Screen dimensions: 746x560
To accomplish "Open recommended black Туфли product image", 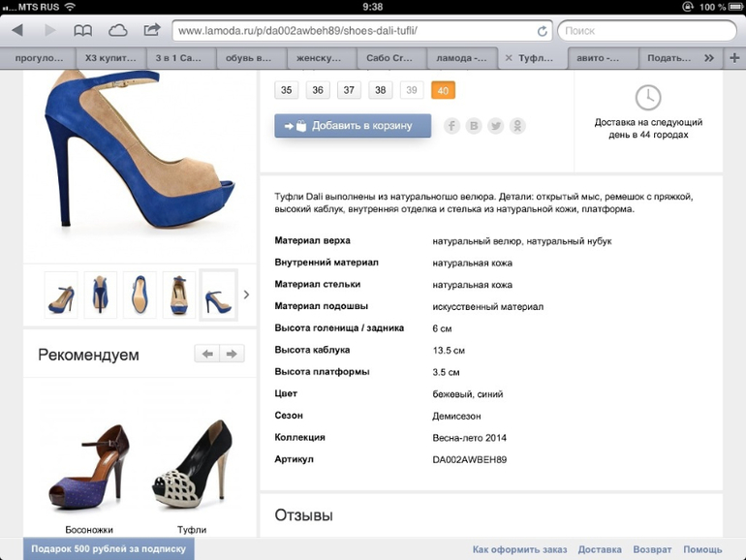I will click(193, 462).
